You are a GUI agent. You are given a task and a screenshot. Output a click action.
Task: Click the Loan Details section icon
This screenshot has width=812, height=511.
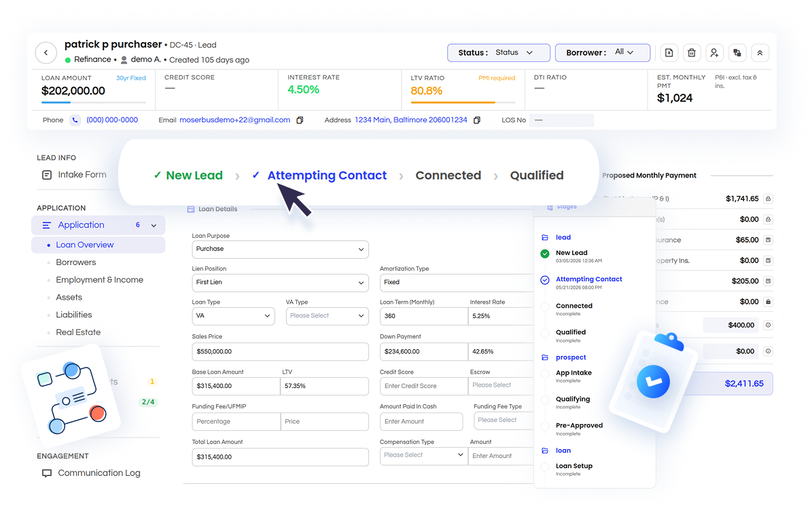[x=190, y=209]
